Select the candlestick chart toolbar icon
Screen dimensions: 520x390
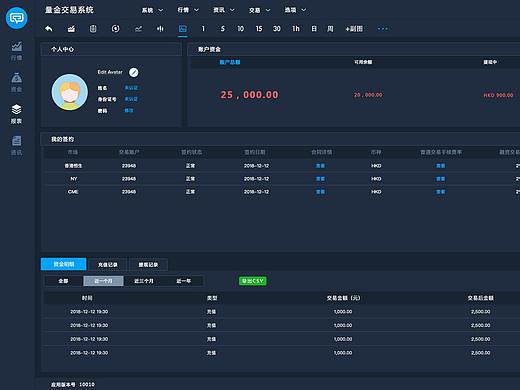pyautogui.click(x=160, y=29)
